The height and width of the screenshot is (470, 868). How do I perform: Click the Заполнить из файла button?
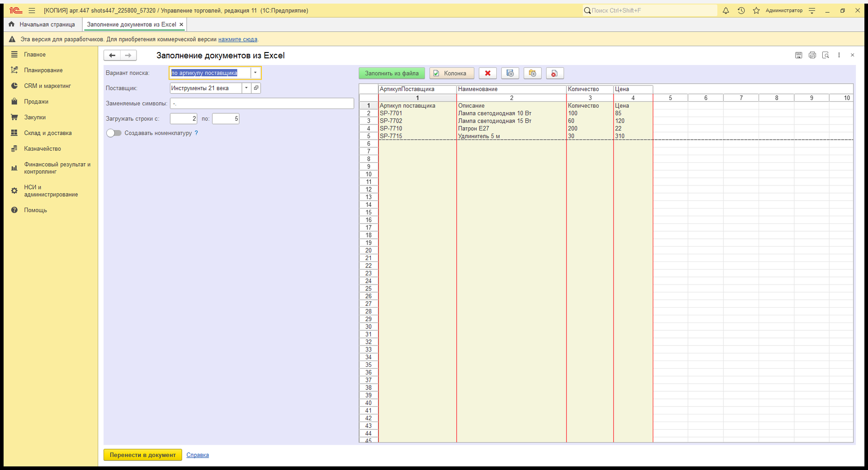[x=392, y=73]
